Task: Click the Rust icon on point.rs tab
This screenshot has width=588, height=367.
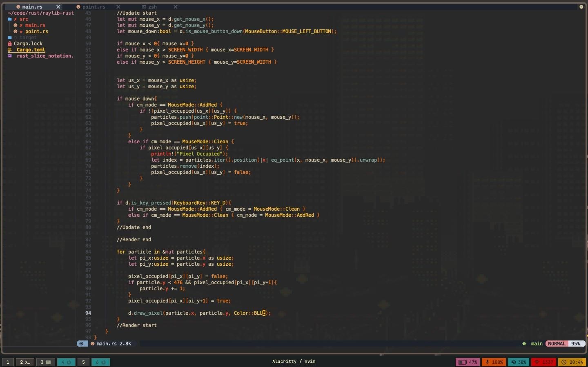Action: tap(78, 7)
